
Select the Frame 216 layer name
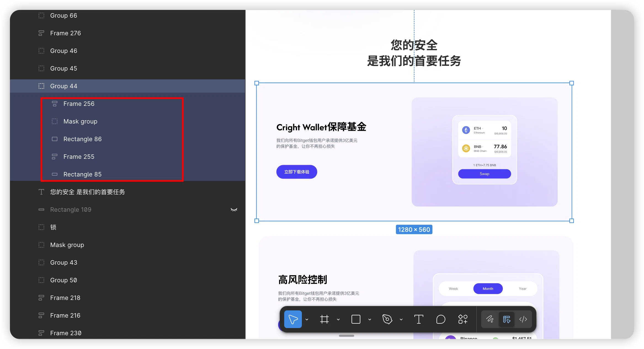pyautogui.click(x=65, y=315)
